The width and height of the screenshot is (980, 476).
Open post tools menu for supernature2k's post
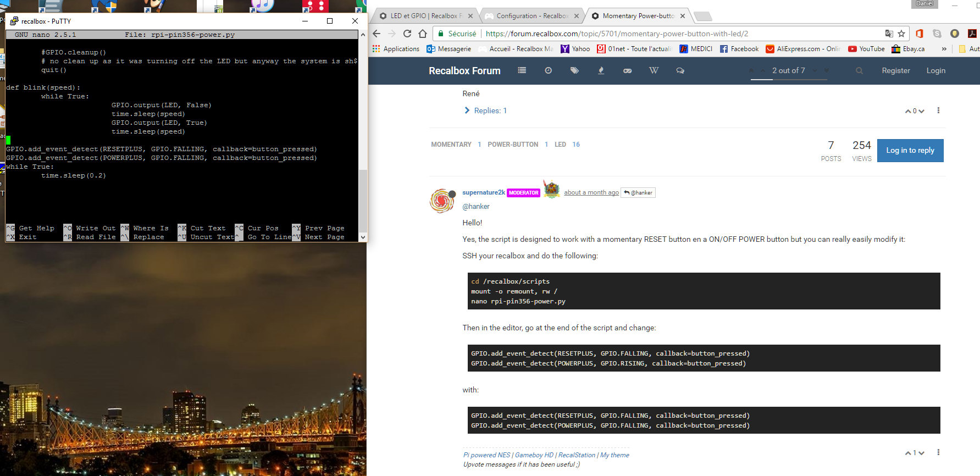coord(938,452)
